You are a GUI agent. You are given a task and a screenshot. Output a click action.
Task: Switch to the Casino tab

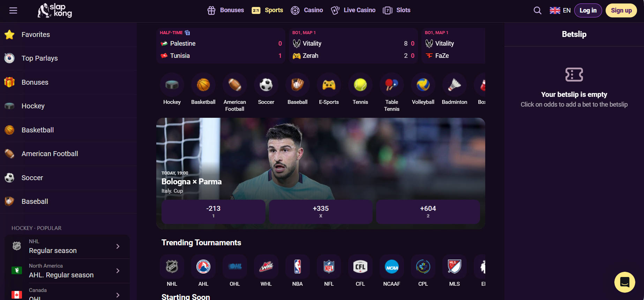tap(307, 10)
